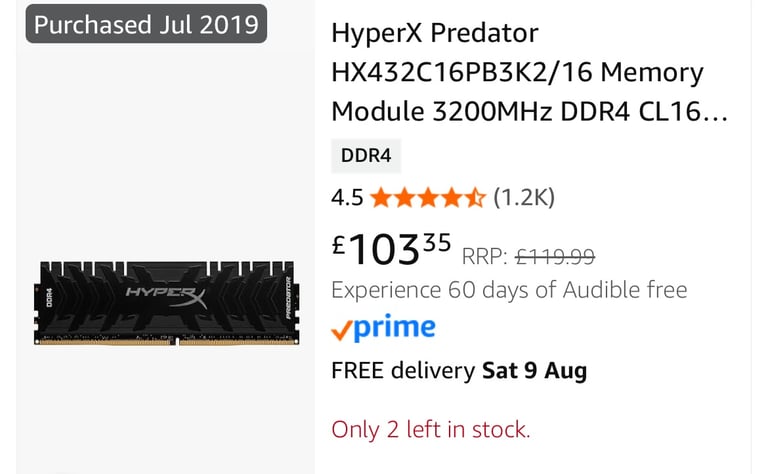Open the HyperX Predator product title
This screenshot has width=768, height=474.
(529, 72)
